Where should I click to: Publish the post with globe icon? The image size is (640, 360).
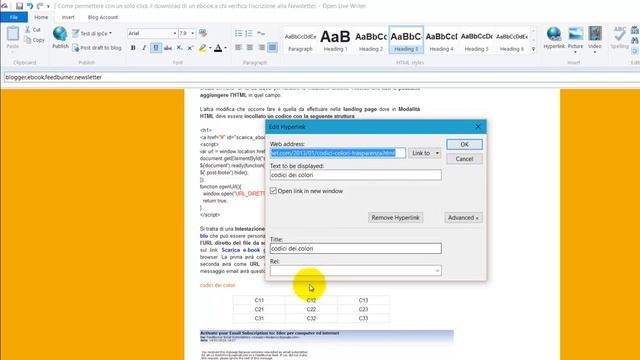[60, 38]
